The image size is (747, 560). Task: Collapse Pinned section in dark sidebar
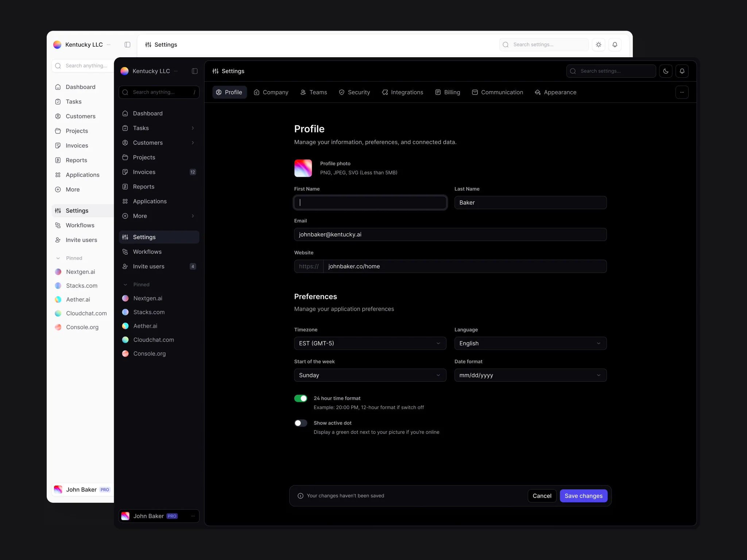125,285
